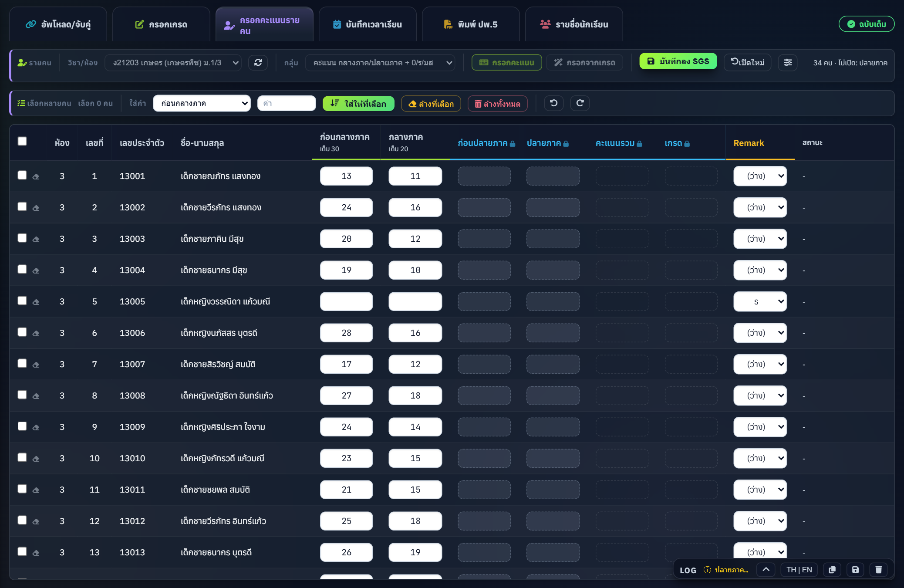
Task: Click the lock icon next to ปลายภาค header
Action: point(566,144)
